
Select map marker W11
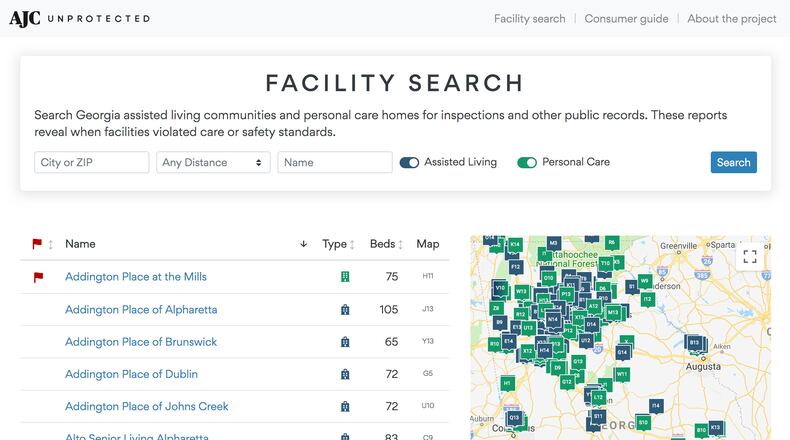click(622, 374)
